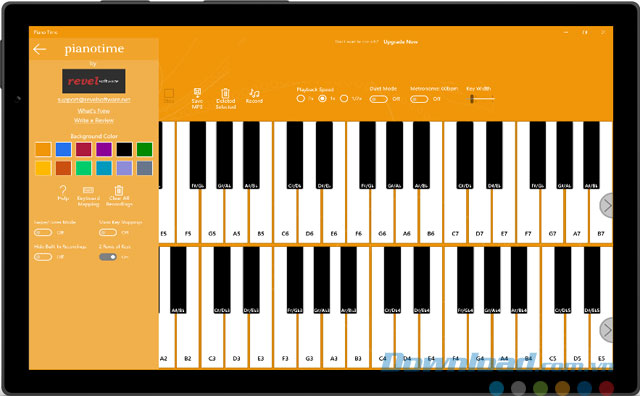Turn off the 2 Rows of Keys toggle

(x=108, y=257)
